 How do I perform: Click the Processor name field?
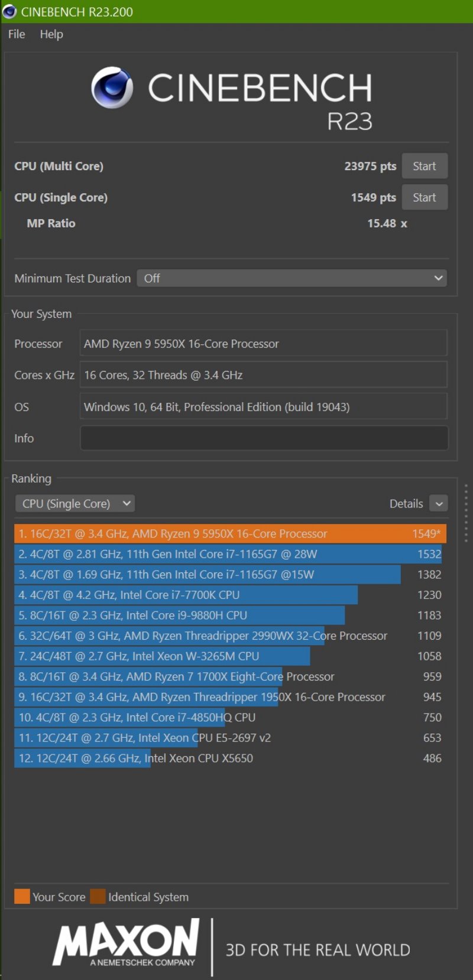(x=264, y=344)
